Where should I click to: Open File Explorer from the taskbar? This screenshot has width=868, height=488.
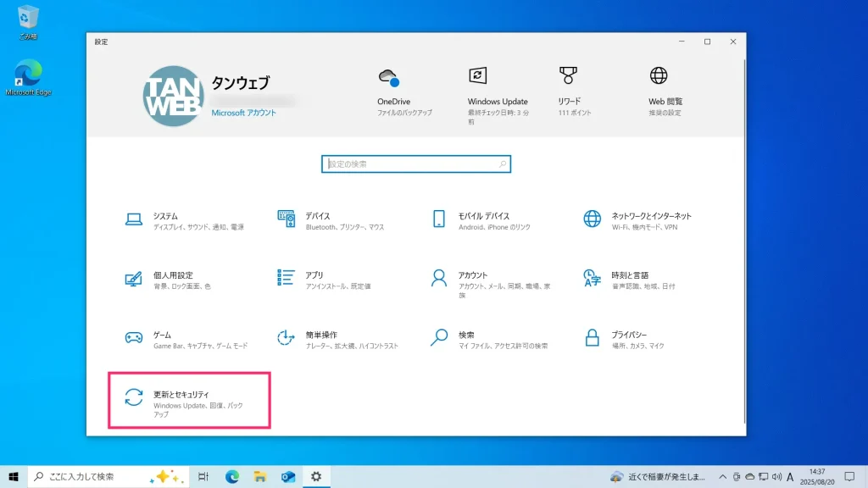point(260,476)
